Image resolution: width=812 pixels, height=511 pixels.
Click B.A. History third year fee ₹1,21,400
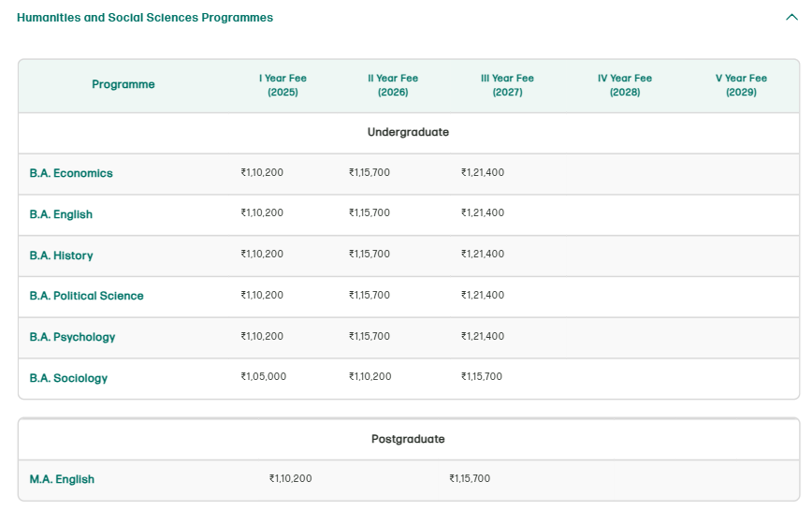(x=483, y=254)
